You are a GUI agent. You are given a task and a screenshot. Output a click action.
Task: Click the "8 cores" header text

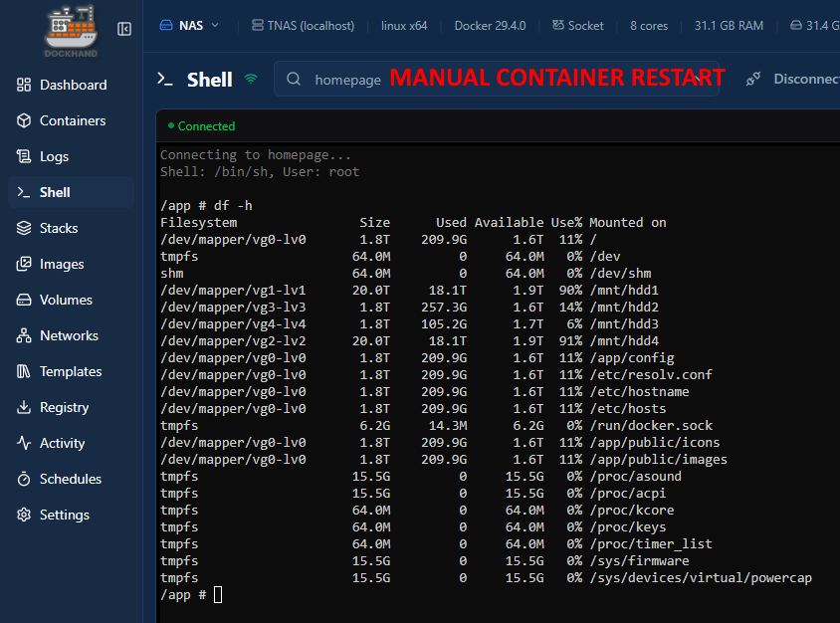click(x=649, y=26)
